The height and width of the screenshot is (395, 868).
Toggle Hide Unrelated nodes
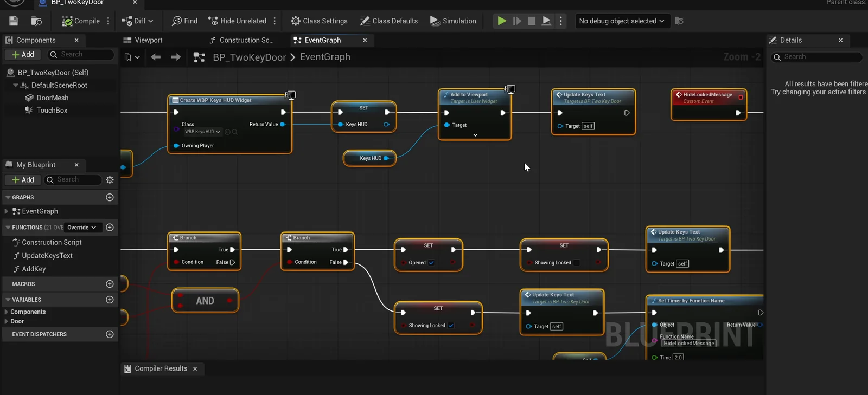pyautogui.click(x=237, y=21)
